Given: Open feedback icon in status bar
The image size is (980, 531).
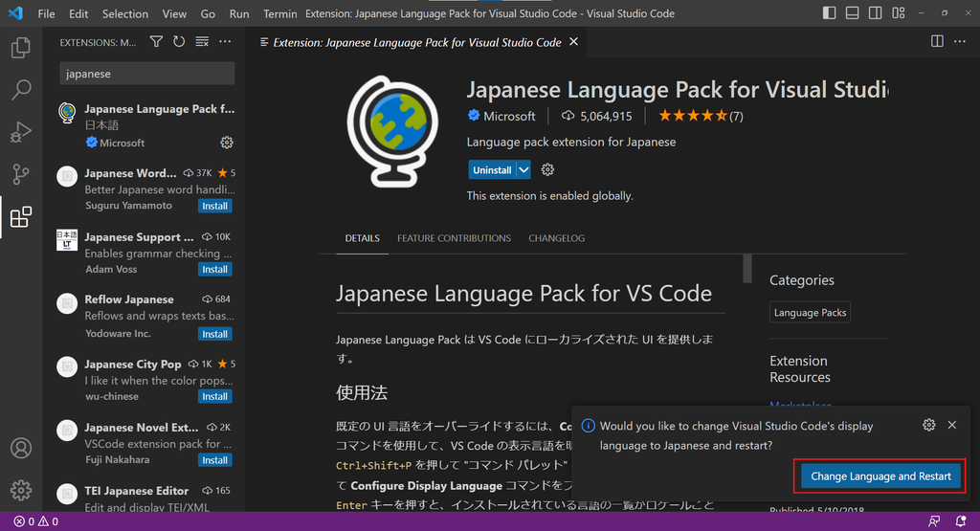Looking at the screenshot, I should click(x=934, y=521).
